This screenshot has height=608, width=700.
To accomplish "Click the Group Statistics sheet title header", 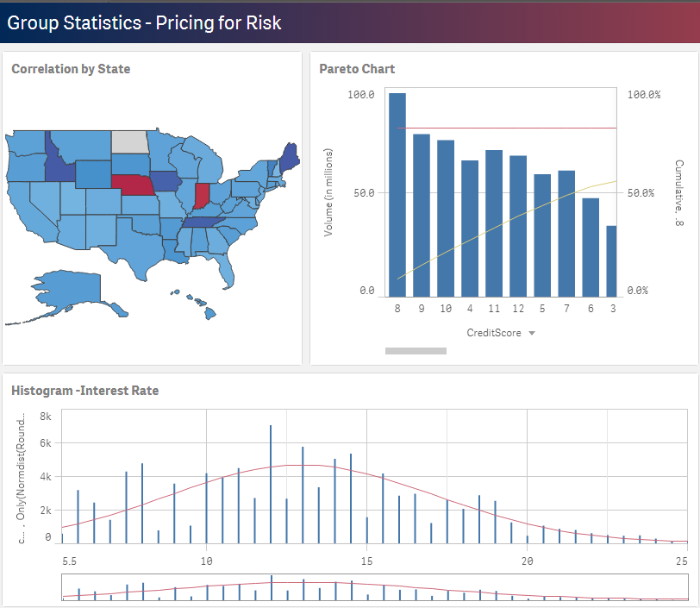I will 144,22.
